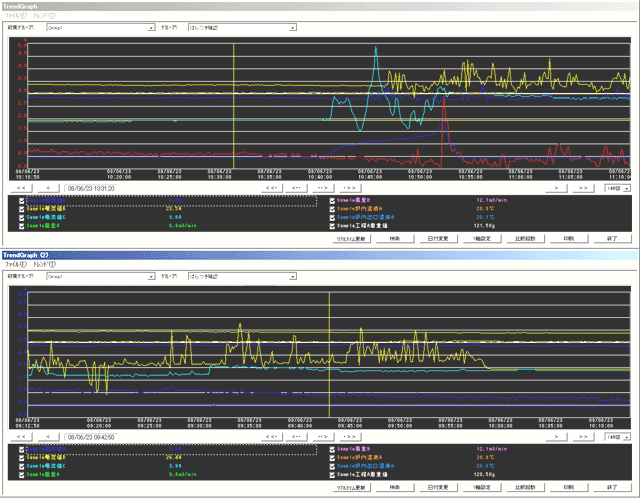
Task: Step back with < button in TrendGraph (2)
Action: (48, 437)
